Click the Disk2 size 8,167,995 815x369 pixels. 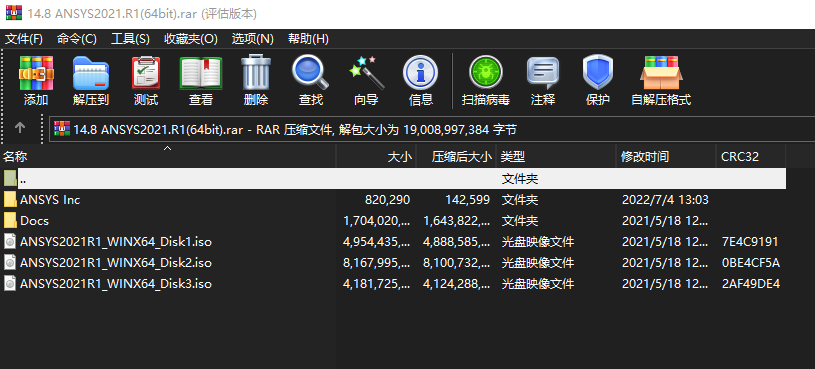[x=377, y=263]
